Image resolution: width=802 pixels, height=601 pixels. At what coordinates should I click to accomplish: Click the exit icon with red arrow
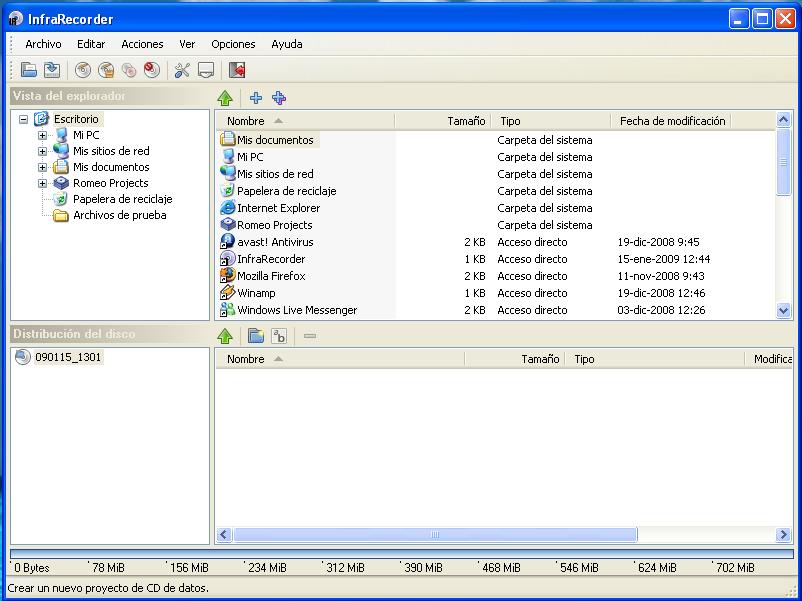(237, 70)
